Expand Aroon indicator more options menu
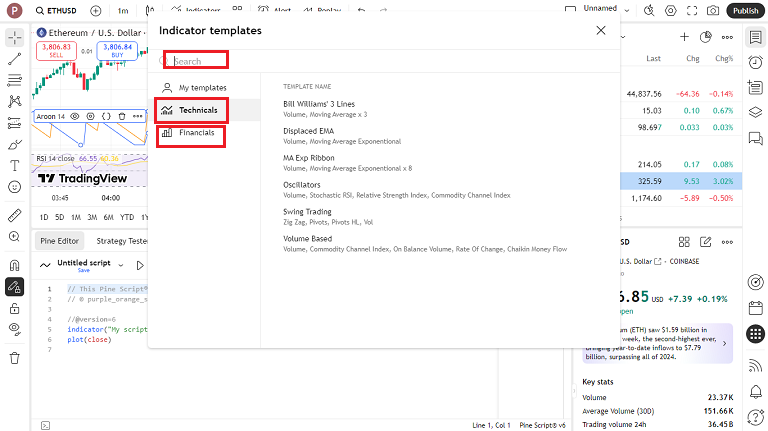The width and height of the screenshot is (768, 431). 137,116
